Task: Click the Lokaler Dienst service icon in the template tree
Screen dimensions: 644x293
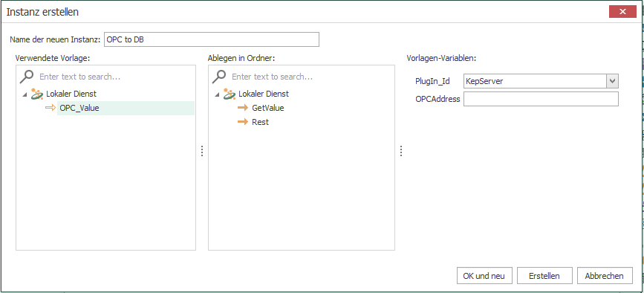Action: [37, 94]
